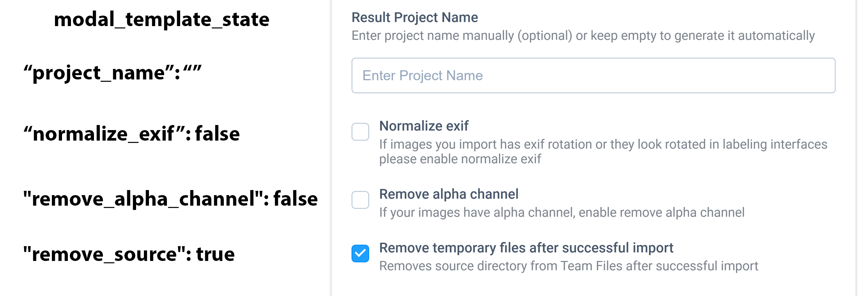Click the Normalize exif label text
This screenshot has width=868, height=296.
point(424,126)
